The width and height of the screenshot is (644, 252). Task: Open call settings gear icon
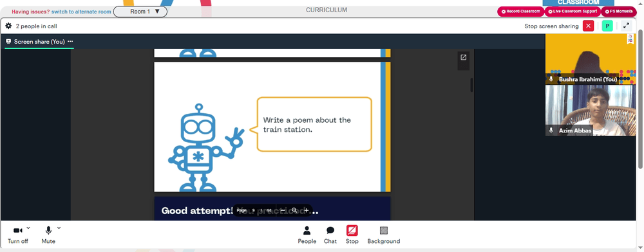point(8,26)
